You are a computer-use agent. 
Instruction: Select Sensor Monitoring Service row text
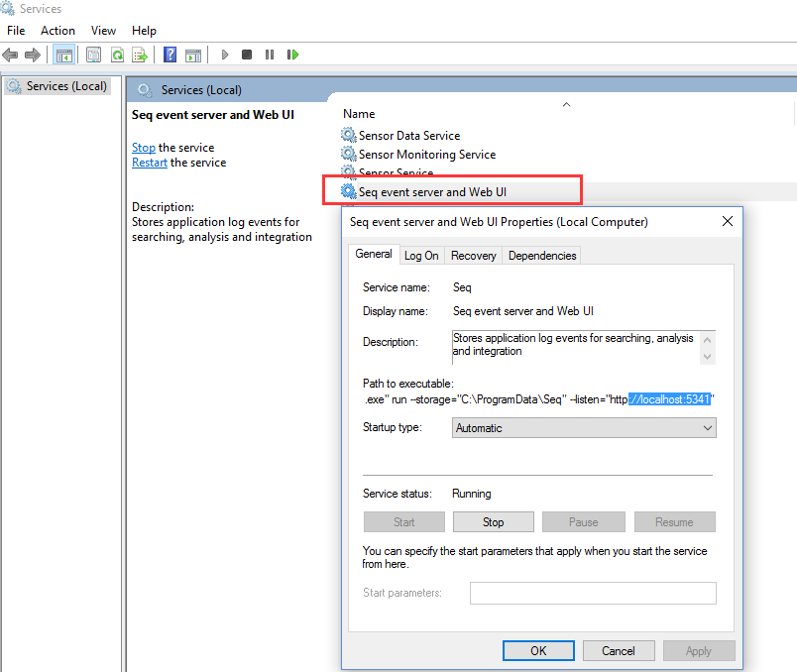tap(427, 154)
